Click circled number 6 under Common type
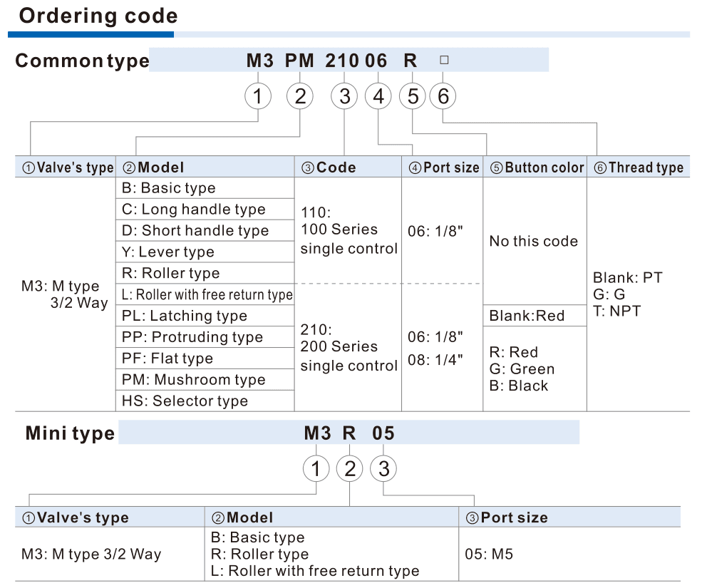The width and height of the screenshot is (702, 588). [443, 96]
